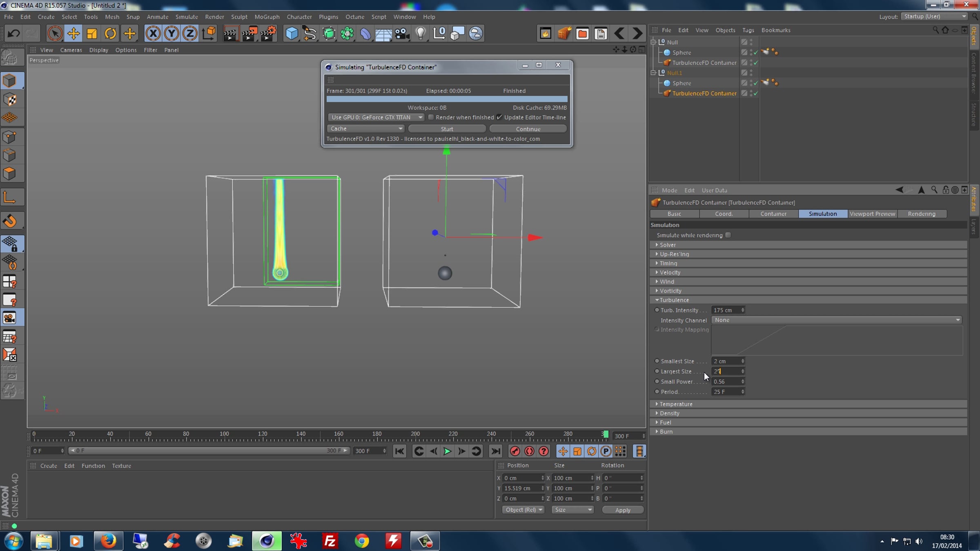This screenshot has width=980, height=551.
Task: Activate the Move tool
Action: tap(73, 33)
